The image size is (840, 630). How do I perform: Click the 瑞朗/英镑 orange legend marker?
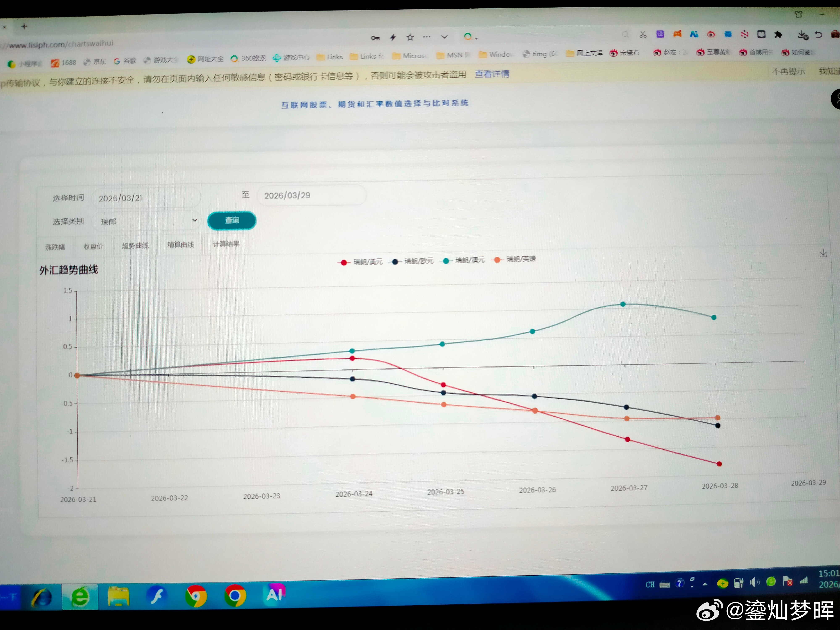[497, 260]
